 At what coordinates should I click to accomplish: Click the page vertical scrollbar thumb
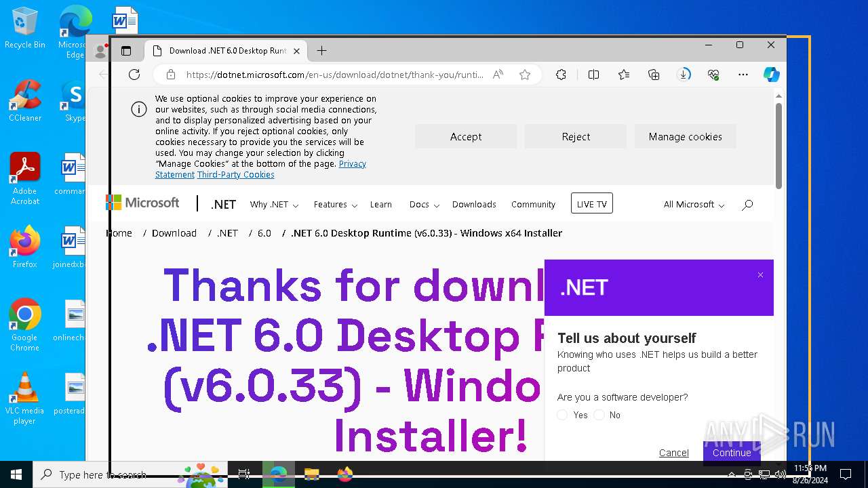(x=779, y=146)
